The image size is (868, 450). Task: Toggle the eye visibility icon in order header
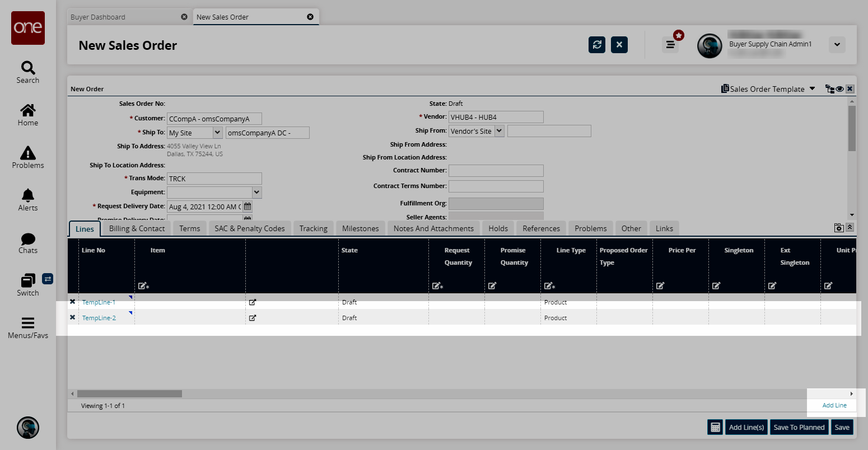840,89
